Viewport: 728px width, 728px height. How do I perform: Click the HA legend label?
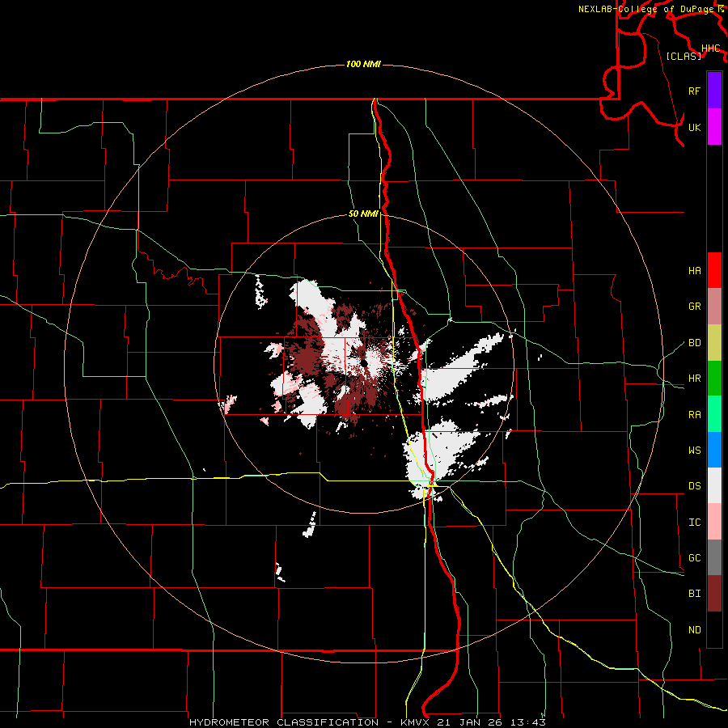pos(694,271)
